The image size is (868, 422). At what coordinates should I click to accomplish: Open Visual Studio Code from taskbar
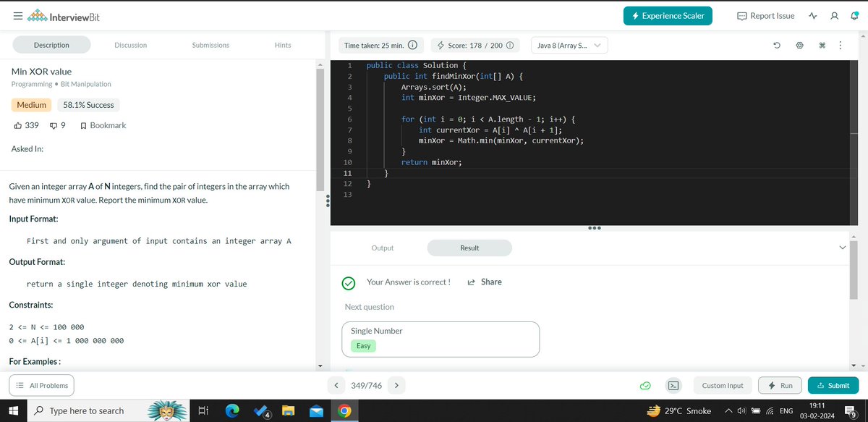click(262, 410)
